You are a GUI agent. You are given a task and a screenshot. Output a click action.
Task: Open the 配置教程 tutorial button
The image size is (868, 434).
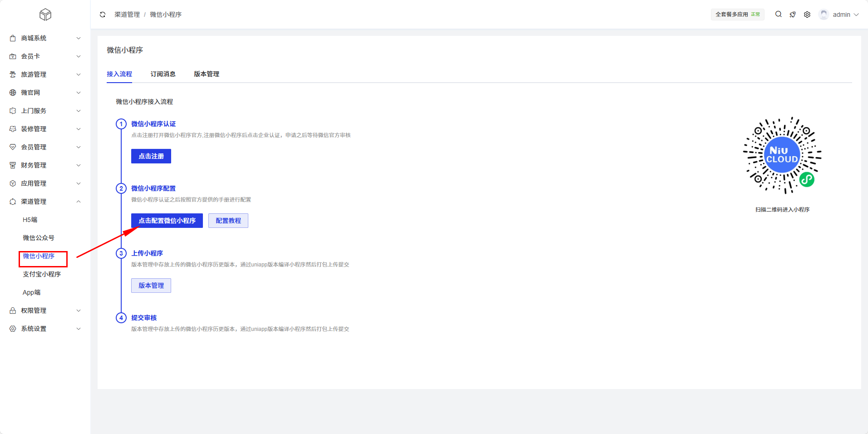click(x=228, y=221)
